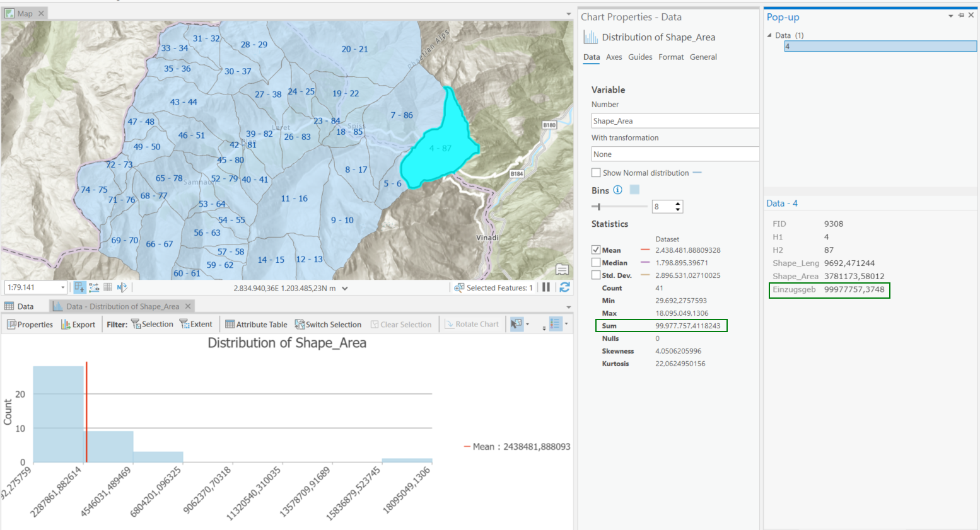Filter chart by Extent

click(x=196, y=325)
